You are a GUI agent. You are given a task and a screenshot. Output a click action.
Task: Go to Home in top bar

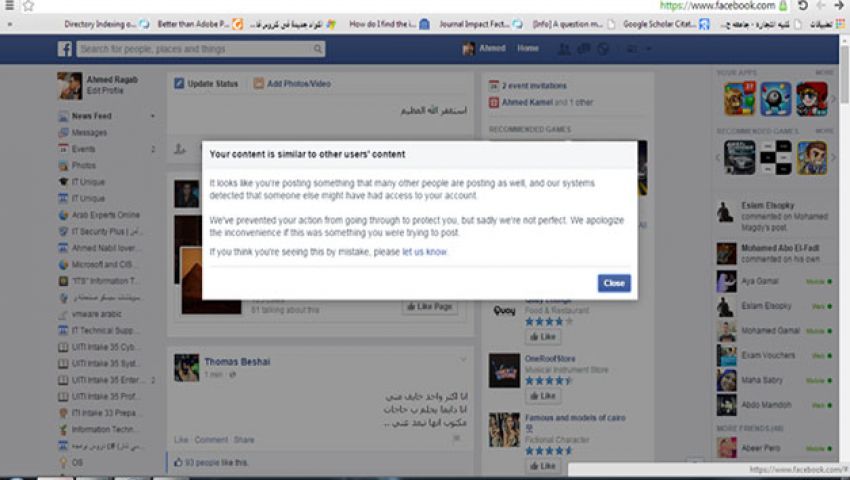527,48
